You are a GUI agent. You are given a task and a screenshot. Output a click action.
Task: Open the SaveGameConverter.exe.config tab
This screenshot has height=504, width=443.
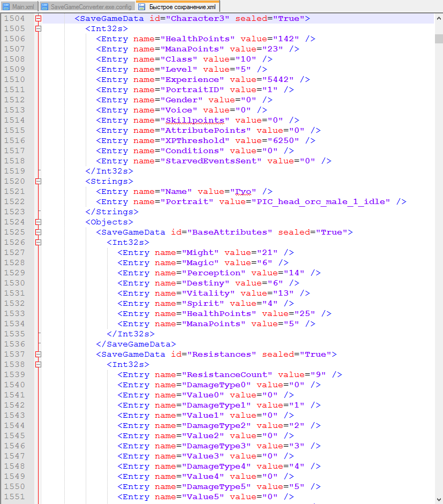coord(91,6)
